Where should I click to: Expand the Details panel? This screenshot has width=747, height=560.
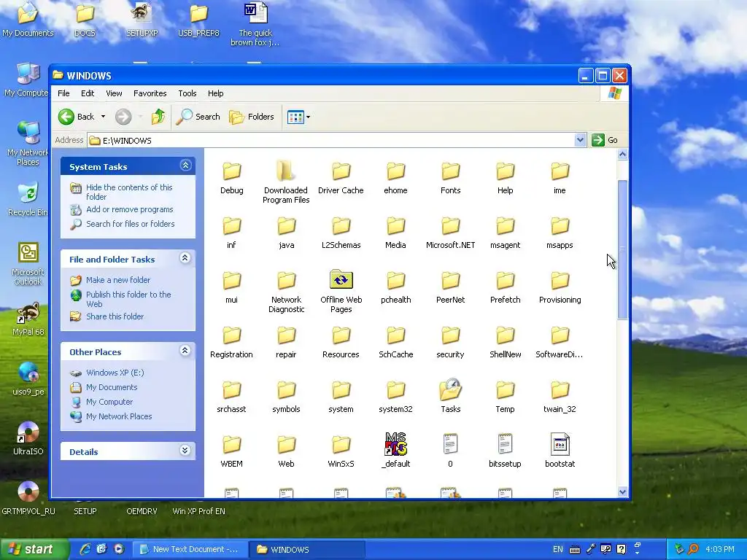pos(185,451)
